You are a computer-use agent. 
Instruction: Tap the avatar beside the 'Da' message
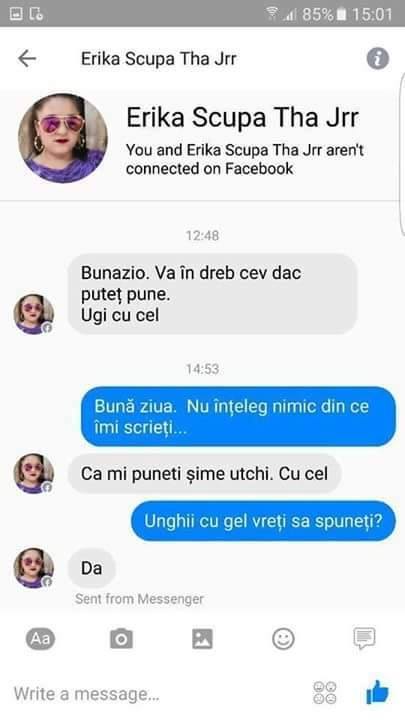click(x=34, y=568)
